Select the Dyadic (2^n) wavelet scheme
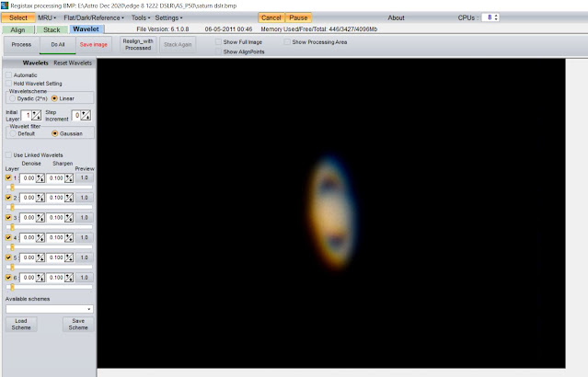Viewport: 588px width, 377px height. (12, 98)
